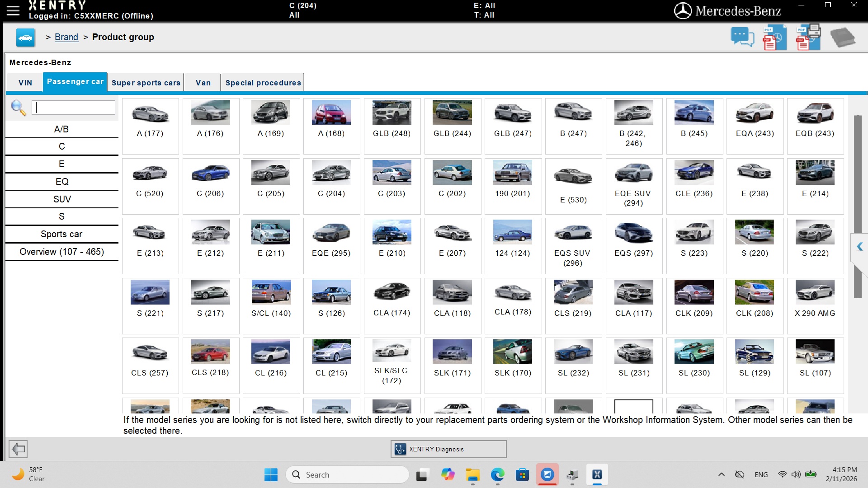Choose the B (245) model
868x488 pixels.
(694, 126)
